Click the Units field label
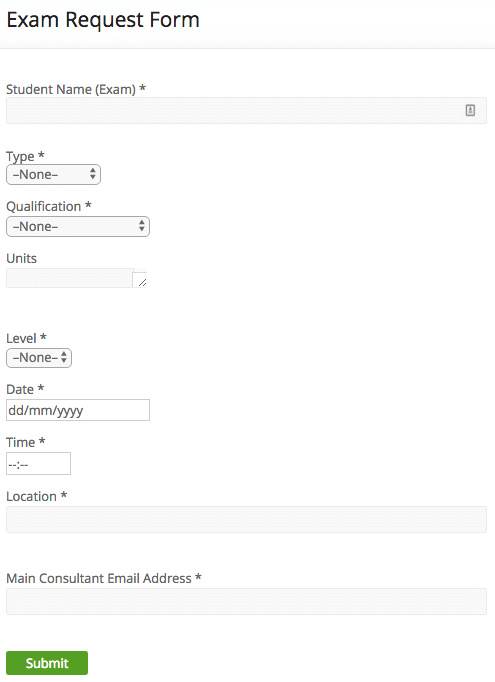The height and width of the screenshot is (682, 495). [21, 258]
